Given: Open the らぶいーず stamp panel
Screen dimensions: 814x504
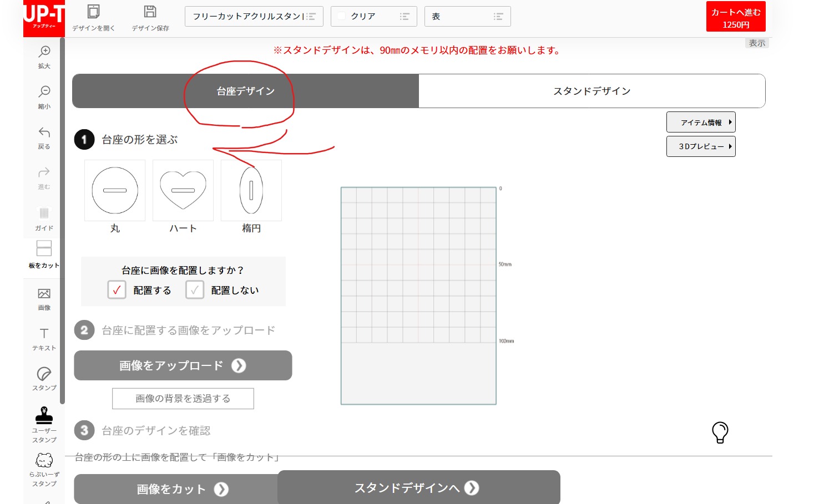Looking at the screenshot, I should [x=43, y=469].
